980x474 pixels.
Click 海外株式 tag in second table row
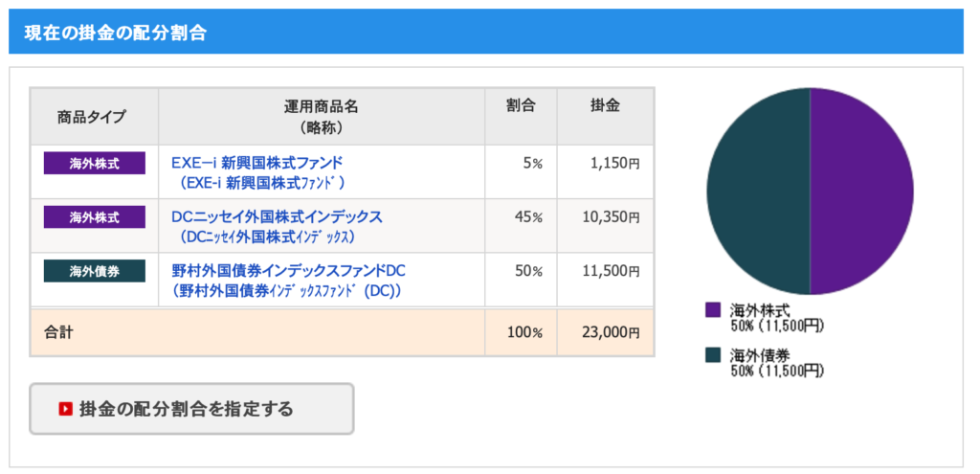95,217
